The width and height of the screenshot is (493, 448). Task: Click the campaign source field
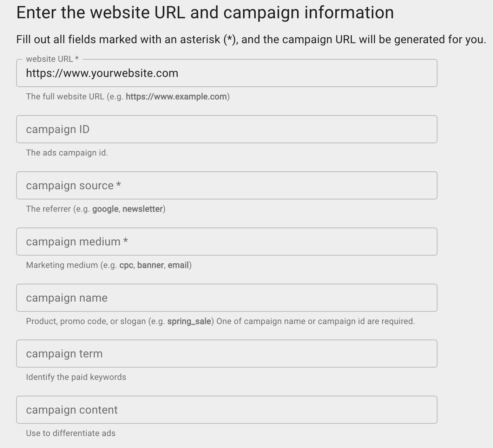click(x=226, y=185)
